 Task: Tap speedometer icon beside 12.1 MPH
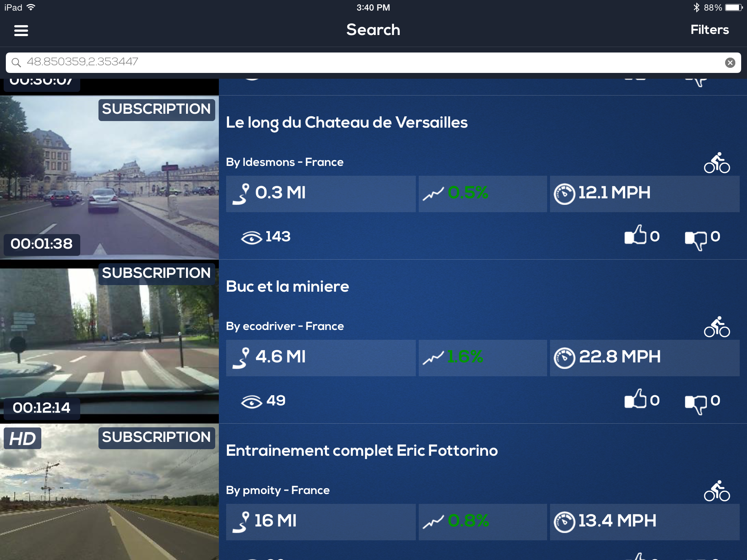pos(564,194)
